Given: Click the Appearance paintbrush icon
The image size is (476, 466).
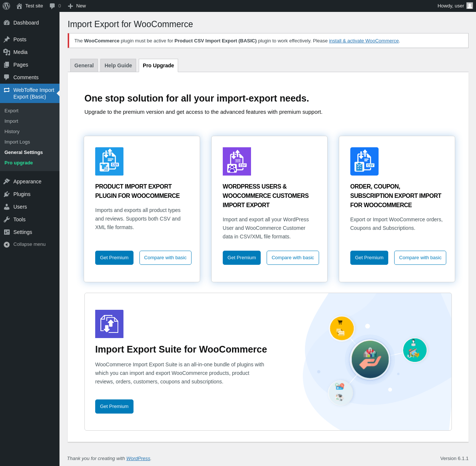Looking at the screenshot, I should [7, 181].
